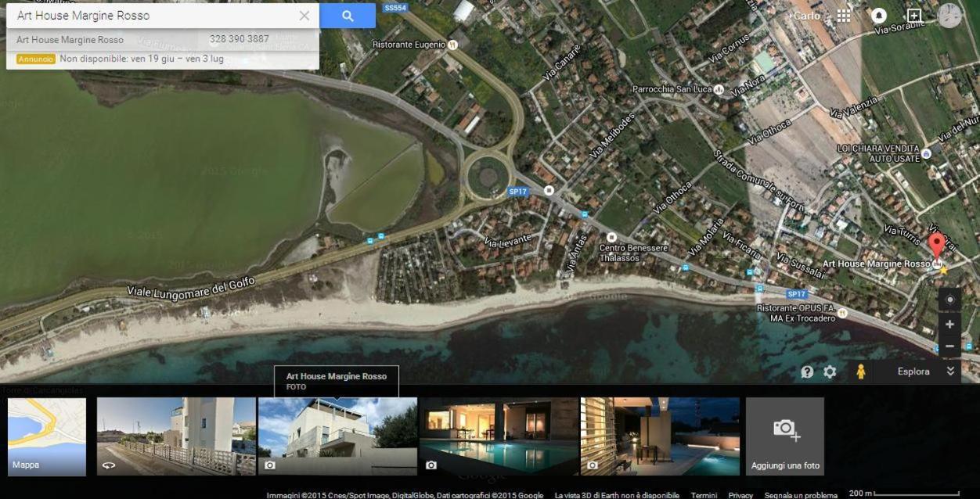The width and height of the screenshot is (980, 499).
Task: Click the SS554 road shield
Action: click(x=395, y=8)
